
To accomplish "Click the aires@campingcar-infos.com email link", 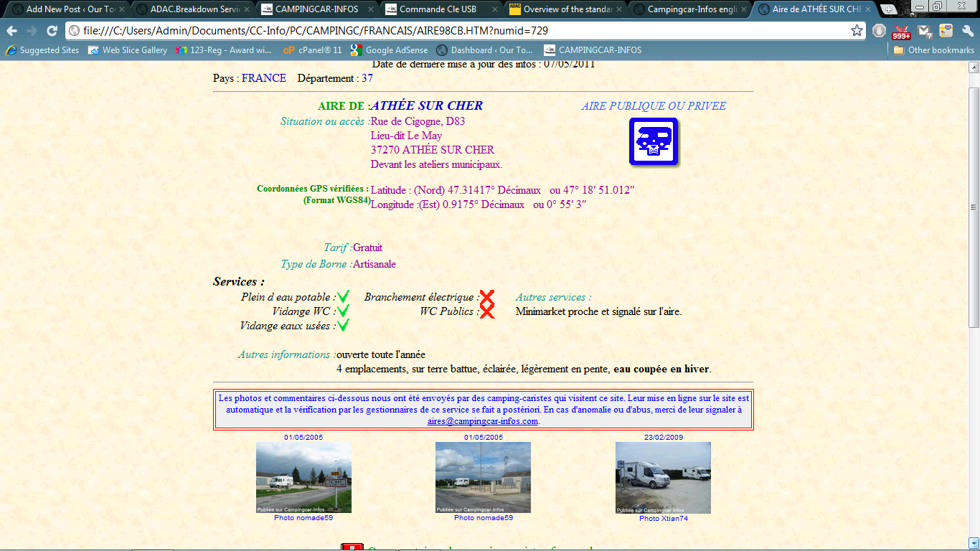I will tap(482, 421).
